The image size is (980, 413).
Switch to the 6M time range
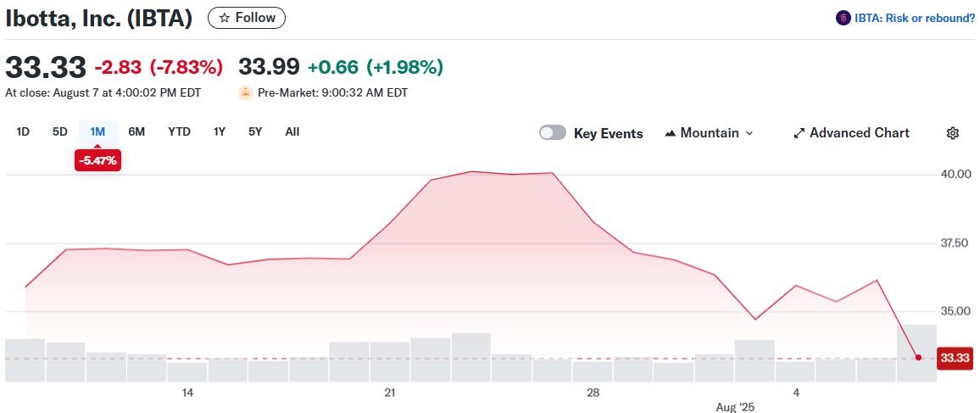point(136,131)
